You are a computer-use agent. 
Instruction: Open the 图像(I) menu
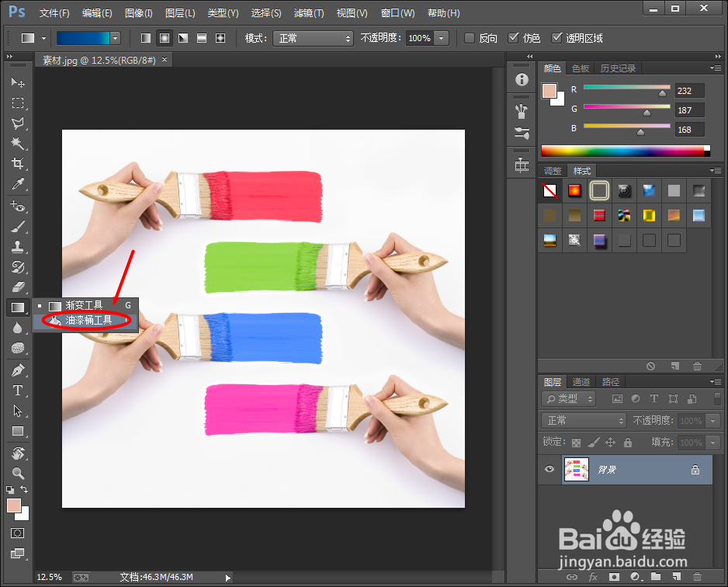click(138, 13)
